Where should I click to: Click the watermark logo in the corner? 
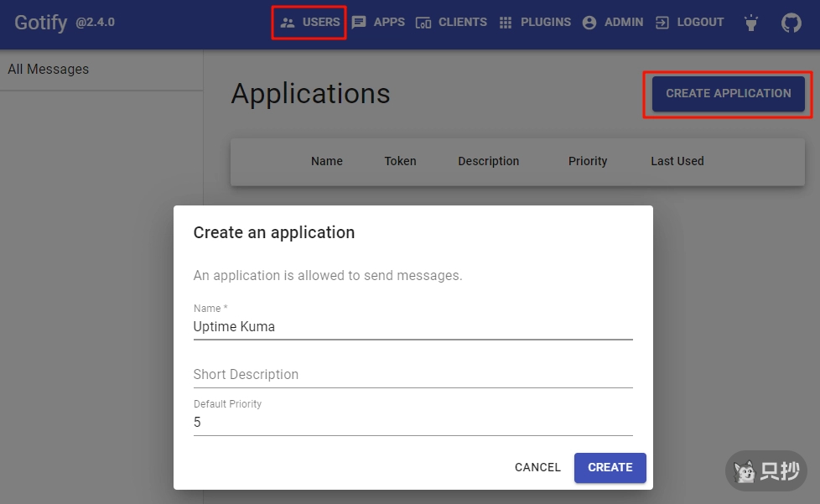766,471
